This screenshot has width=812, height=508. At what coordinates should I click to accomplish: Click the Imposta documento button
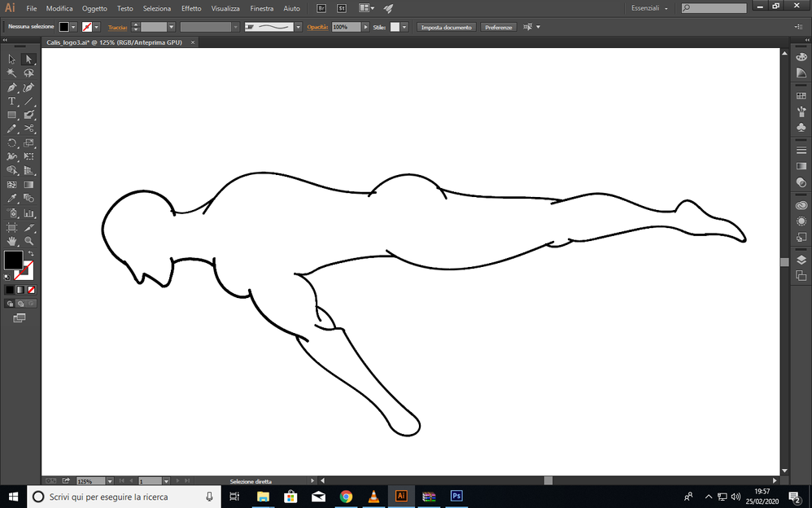[446, 27]
